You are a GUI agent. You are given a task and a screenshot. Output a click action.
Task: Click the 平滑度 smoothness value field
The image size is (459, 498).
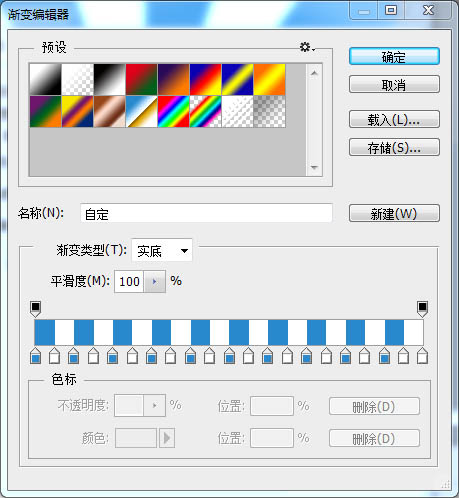129,282
